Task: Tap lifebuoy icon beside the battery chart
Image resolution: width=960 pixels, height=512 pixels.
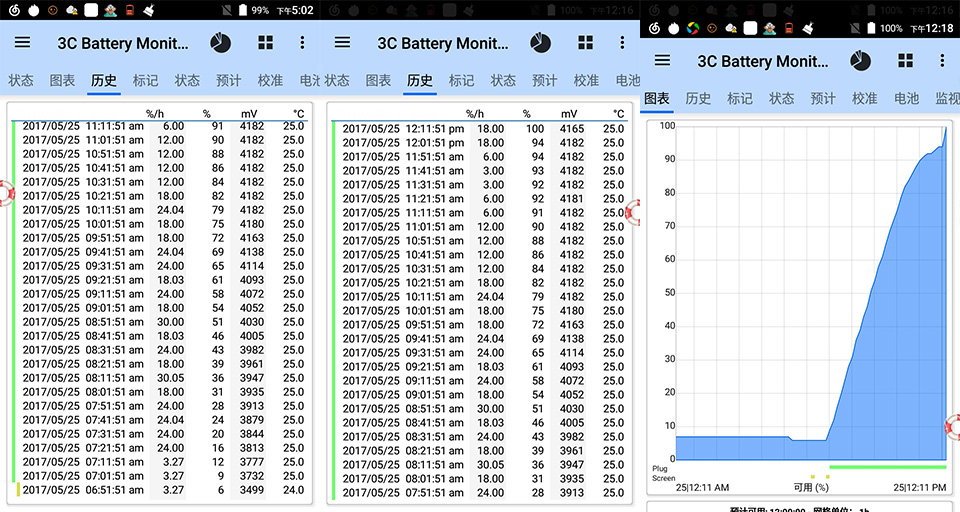Action: pyautogui.click(x=953, y=427)
